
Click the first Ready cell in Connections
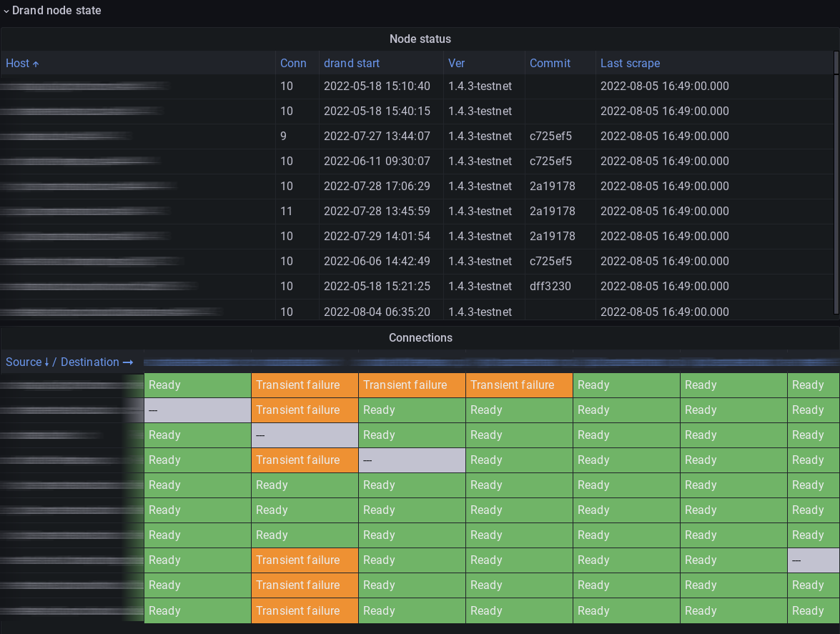click(197, 385)
